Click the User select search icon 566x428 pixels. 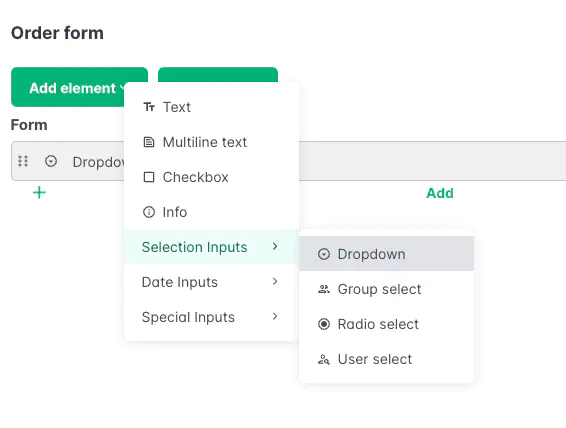click(324, 359)
